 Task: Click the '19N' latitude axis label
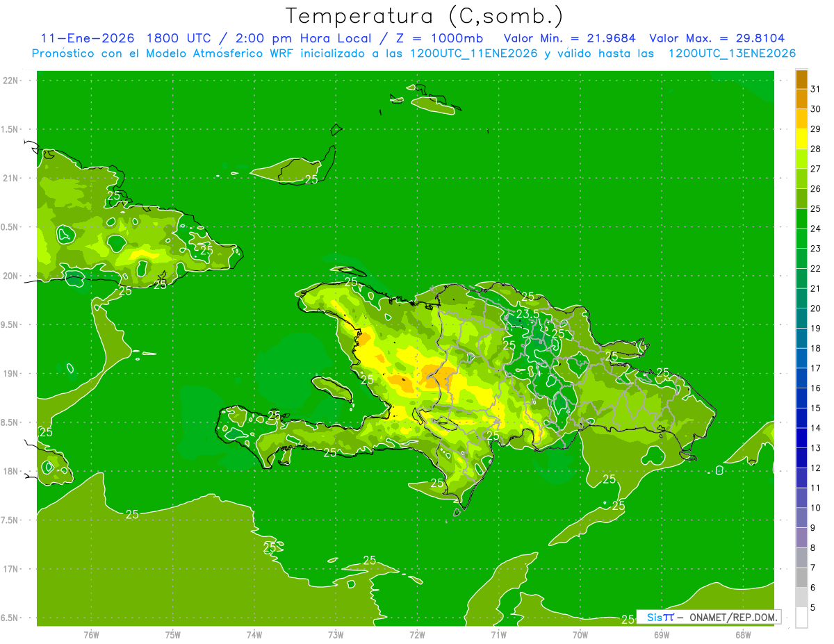click(11, 373)
